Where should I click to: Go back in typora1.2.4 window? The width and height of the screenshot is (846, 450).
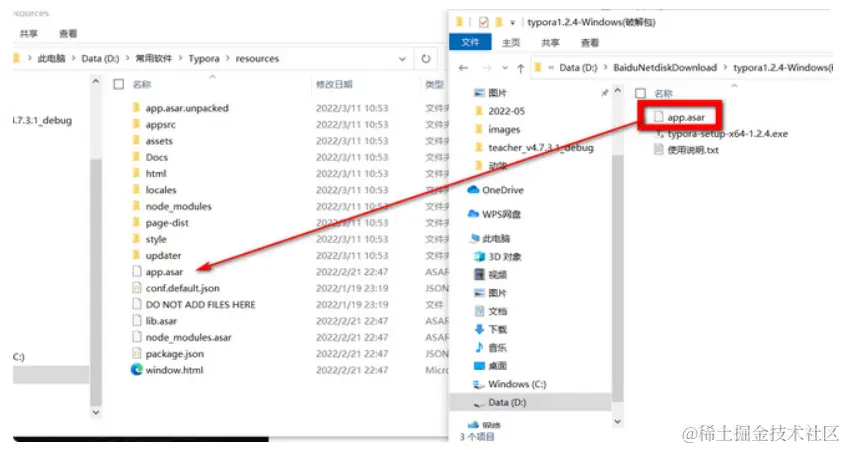(463, 68)
